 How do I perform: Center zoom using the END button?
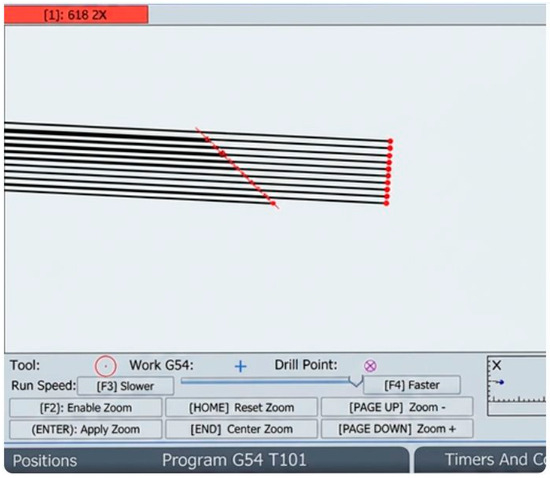pos(241,429)
